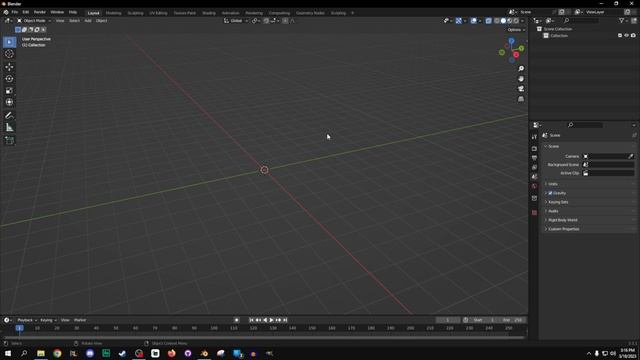Jump to the timeline start frame
Viewport: 640px width, 360px height.
pos(251,320)
